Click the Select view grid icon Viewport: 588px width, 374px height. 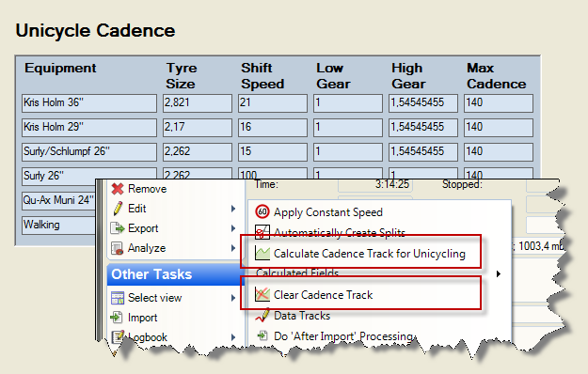(118, 298)
